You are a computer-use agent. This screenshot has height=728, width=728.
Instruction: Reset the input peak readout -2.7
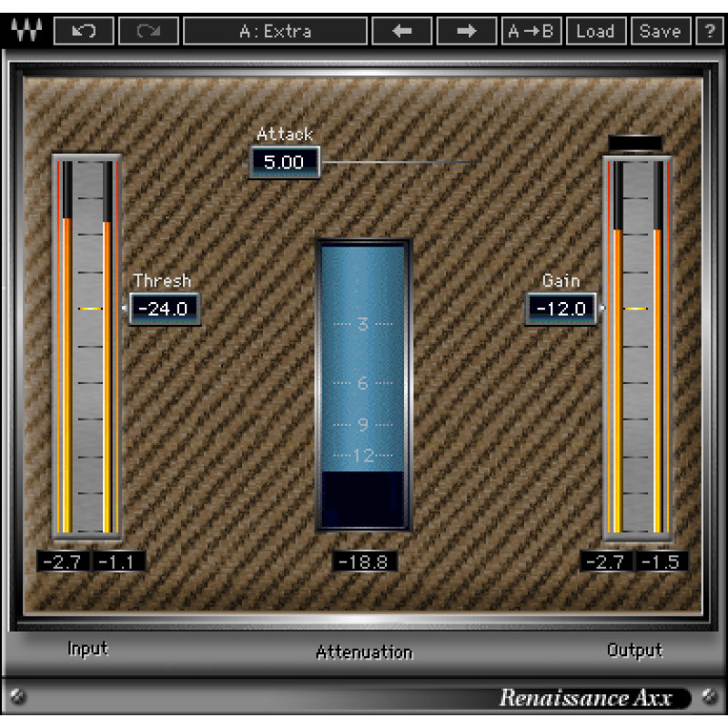[x=64, y=561]
